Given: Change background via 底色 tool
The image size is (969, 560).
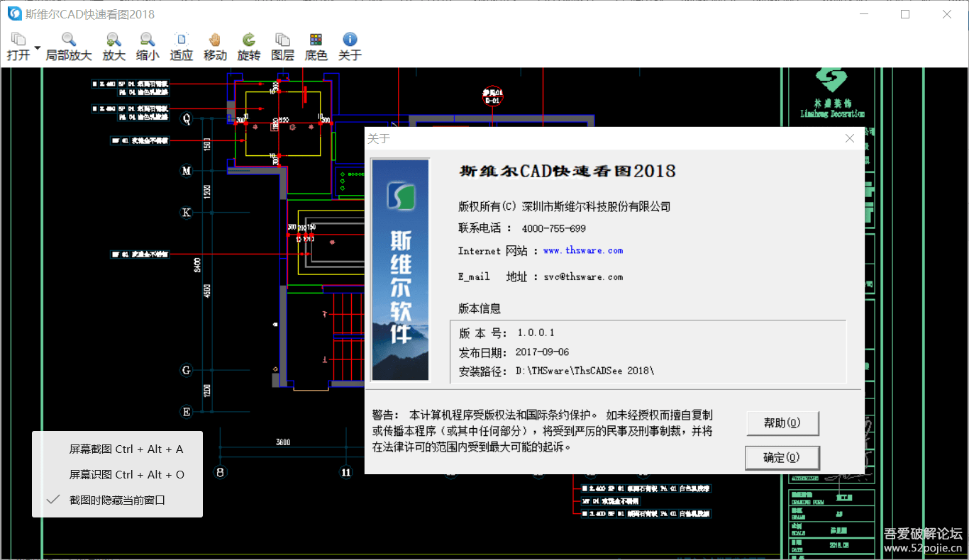Looking at the screenshot, I should [x=316, y=47].
